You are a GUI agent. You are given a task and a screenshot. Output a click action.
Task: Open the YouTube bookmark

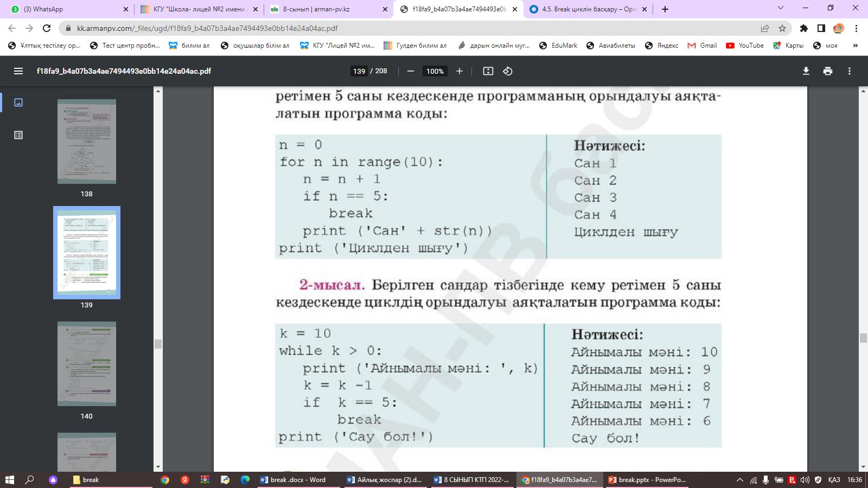745,46
